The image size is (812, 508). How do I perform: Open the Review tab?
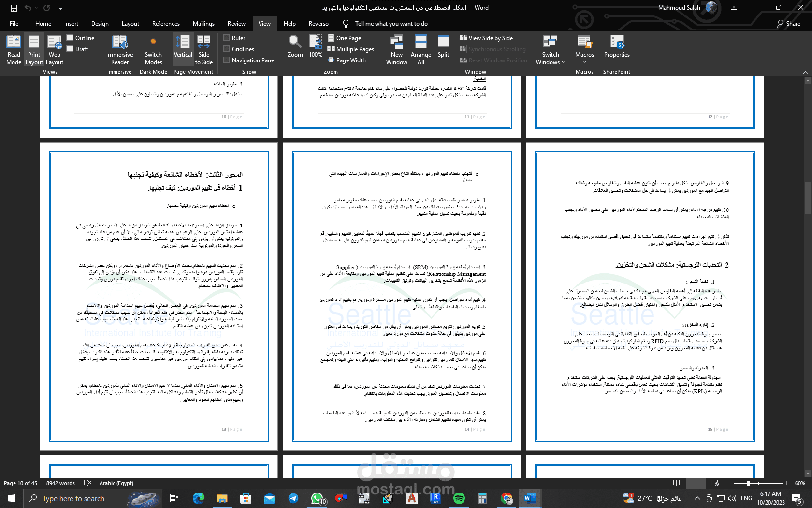236,23
